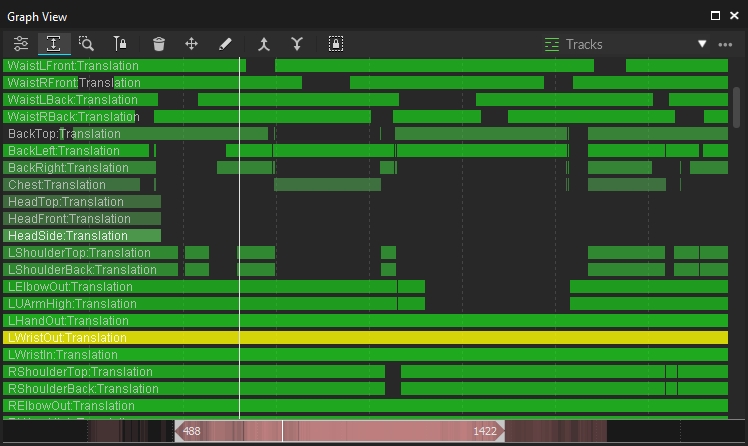Toggle the lock track icon
The height and width of the screenshot is (446, 748).
point(119,44)
